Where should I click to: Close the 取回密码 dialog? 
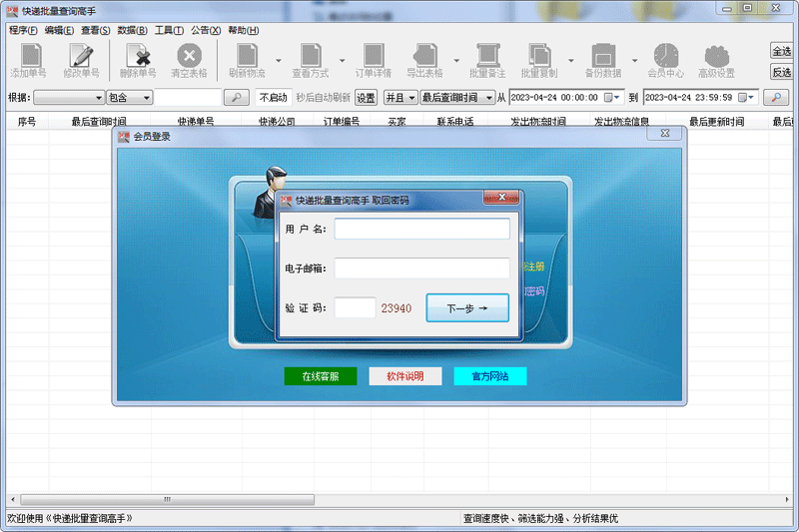pyautogui.click(x=501, y=197)
